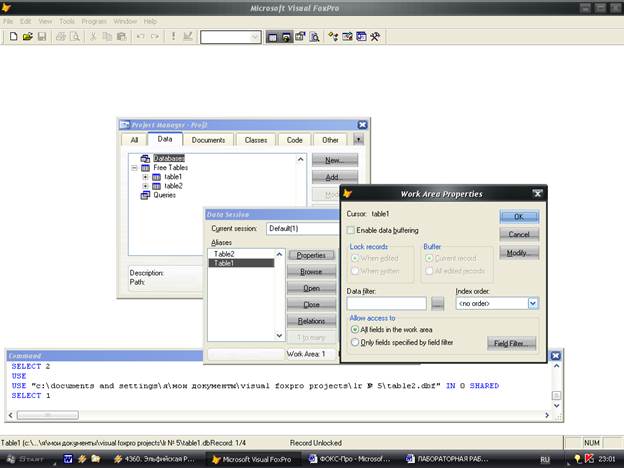Collapse the Free Tables tree node
This screenshot has width=624, height=468.
click(134, 168)
